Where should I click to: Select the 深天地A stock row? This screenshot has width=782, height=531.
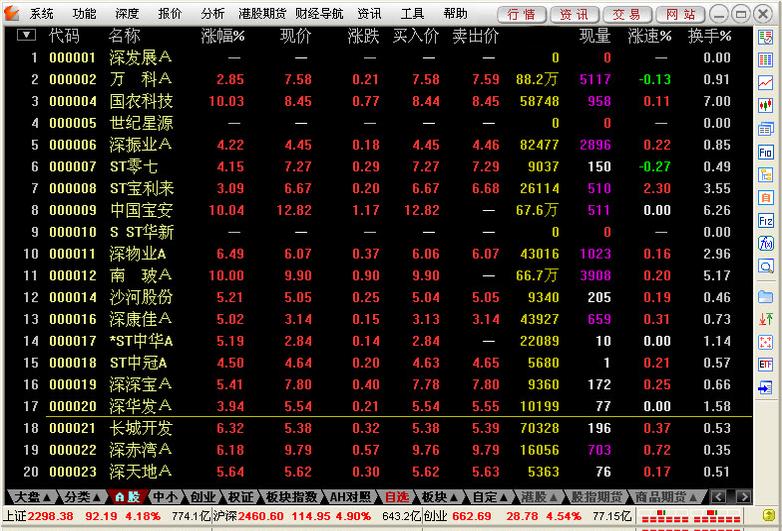(378, 471)
